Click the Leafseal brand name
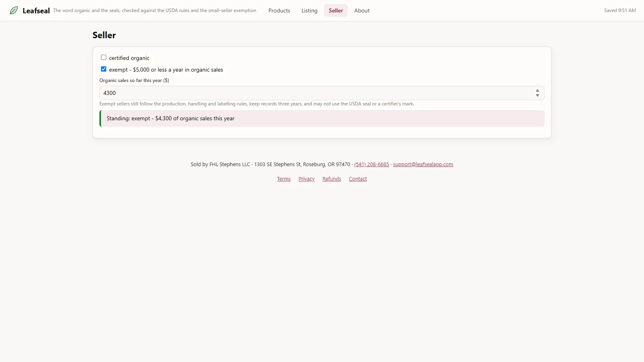This screenshot has height=362, width=644. [x=36, y=11]
